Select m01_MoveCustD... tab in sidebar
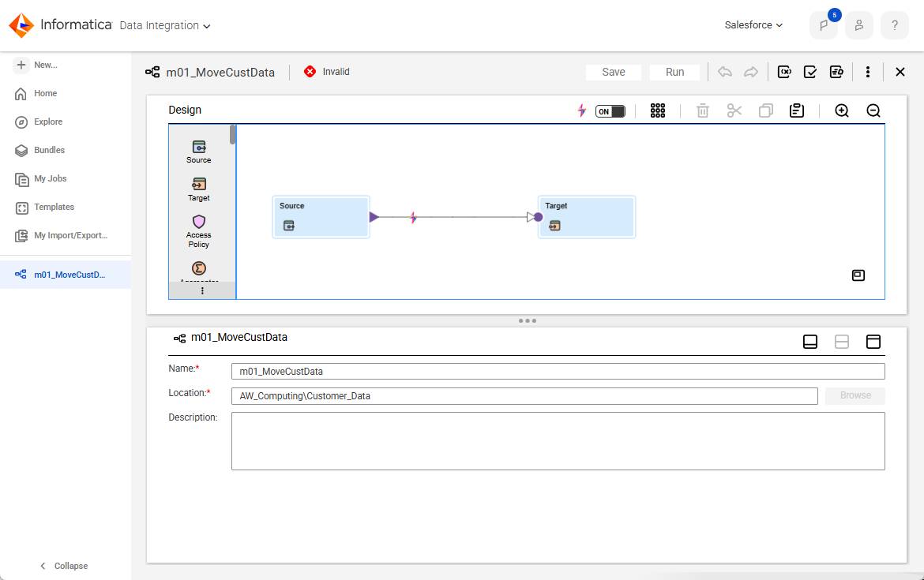 pos(66,275)
